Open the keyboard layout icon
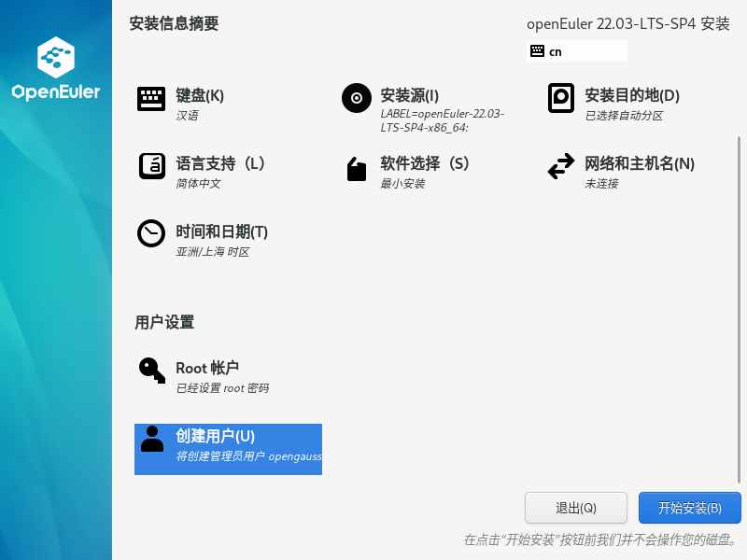Image resolution: width=747 pixels, height=560 pixels. 151,99
